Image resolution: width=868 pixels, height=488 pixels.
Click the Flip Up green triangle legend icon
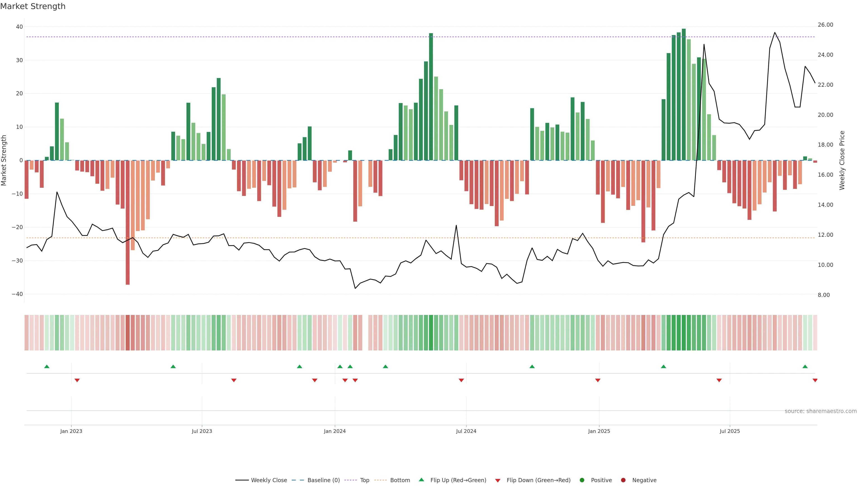[421, 480]
